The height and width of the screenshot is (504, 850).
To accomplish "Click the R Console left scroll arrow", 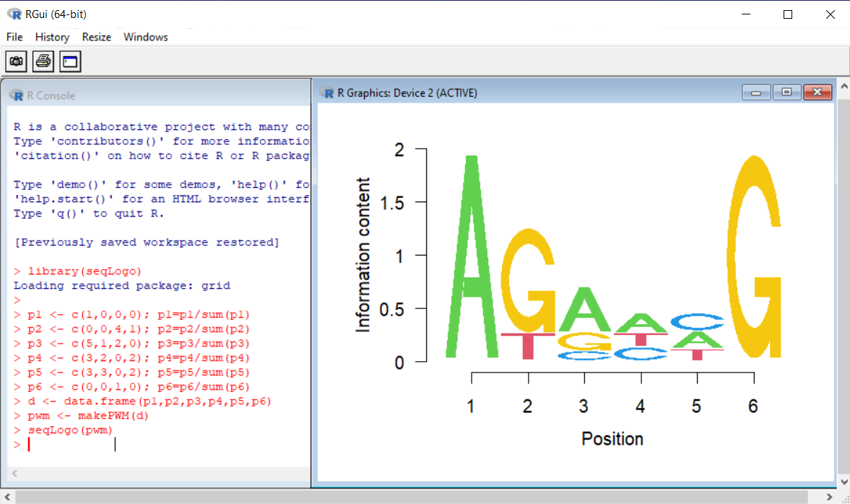I will tap(14, 474).
